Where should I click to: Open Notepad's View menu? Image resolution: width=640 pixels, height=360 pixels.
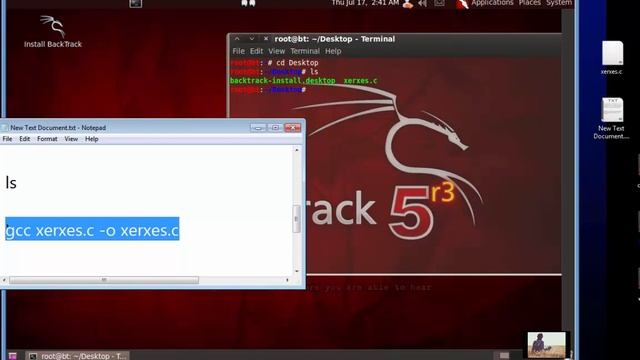[x=71, y=139]
